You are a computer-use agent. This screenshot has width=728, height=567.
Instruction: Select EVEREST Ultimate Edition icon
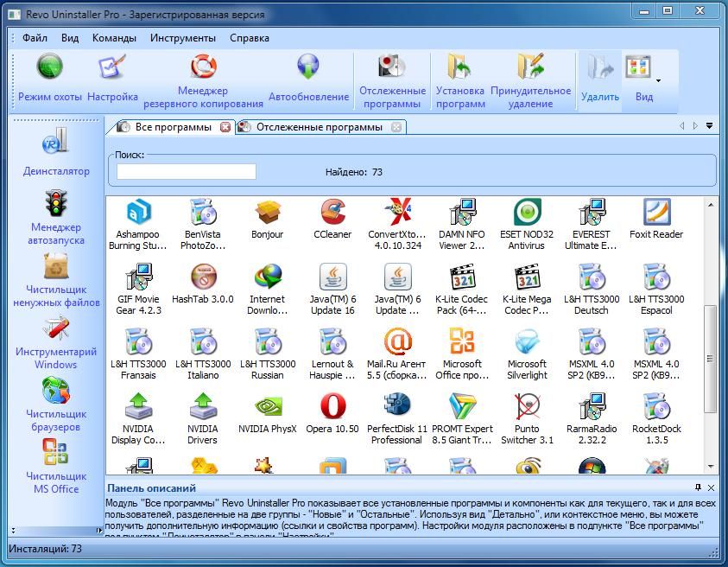[x=592, y=212]
